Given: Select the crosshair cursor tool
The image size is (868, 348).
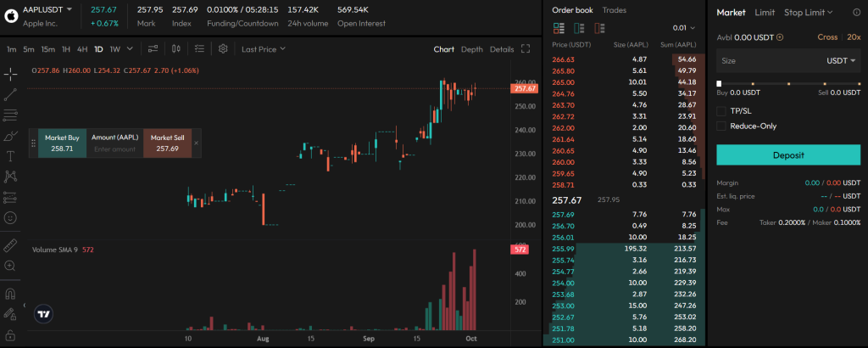Looking at the screenshot, I should 10,74.
